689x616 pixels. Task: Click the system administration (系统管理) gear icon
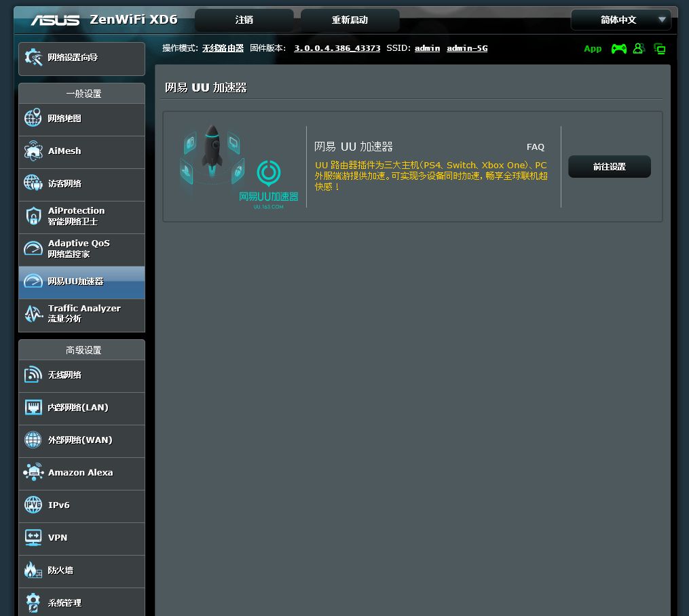point(33,602)
